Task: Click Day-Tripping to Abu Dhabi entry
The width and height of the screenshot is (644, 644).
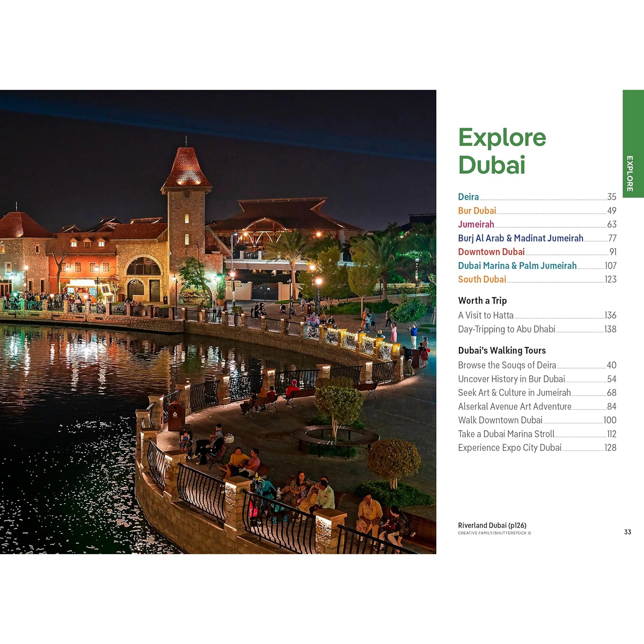Action: click(506, 329)
